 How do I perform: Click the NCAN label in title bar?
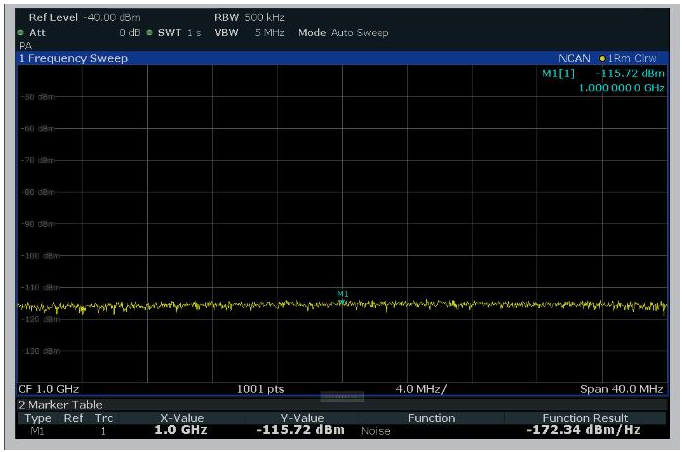click(575, 58)
